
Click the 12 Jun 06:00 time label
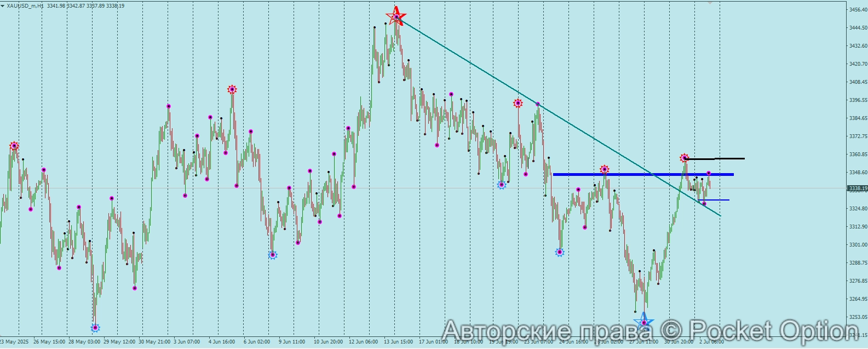[364, 342]
